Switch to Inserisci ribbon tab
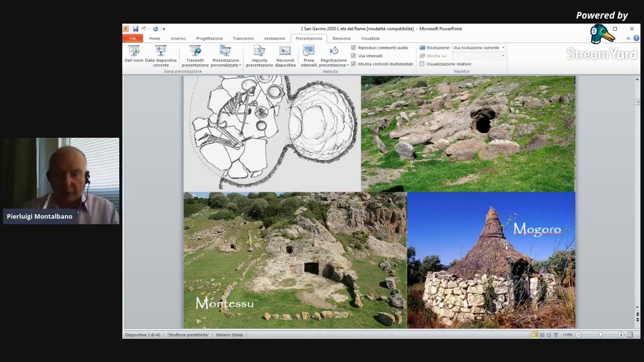This screenshot has height=362, width=644. pyautogui.click(x=178, y=38)
